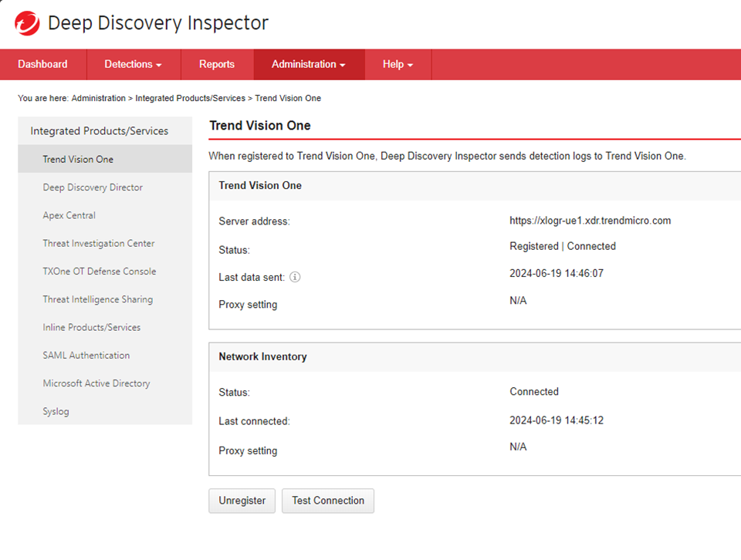This screenshot has height=560, width=741.
Task: Open SAML Authentication settings
Action: (86, 356)
